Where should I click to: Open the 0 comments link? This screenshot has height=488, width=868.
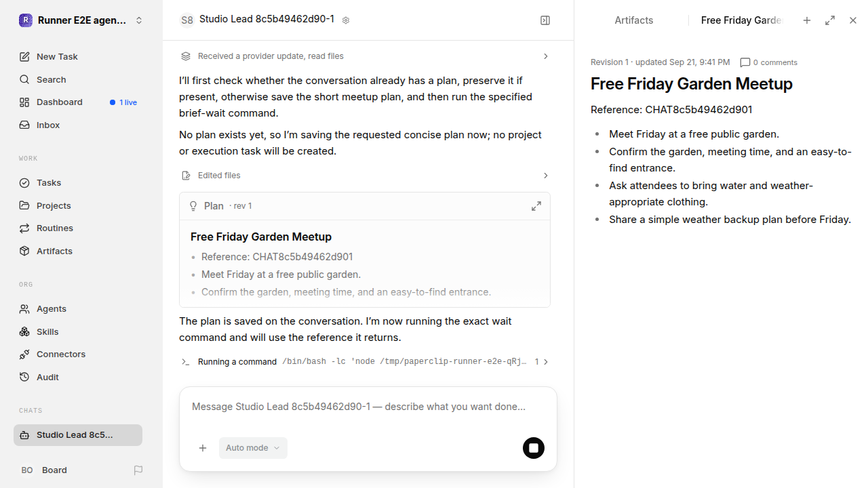[769, 62]
